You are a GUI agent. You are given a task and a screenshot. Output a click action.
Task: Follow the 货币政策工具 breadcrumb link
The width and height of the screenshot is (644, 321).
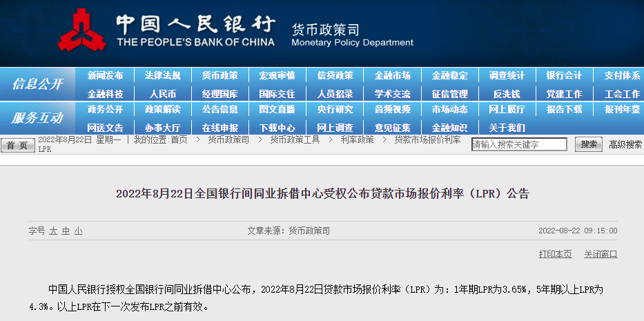[295, 139]
